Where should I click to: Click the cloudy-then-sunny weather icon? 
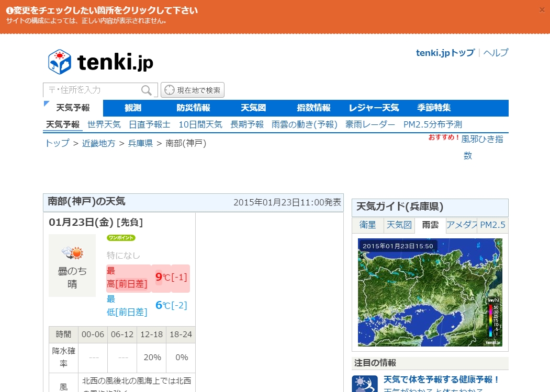[x=72, y=252]
